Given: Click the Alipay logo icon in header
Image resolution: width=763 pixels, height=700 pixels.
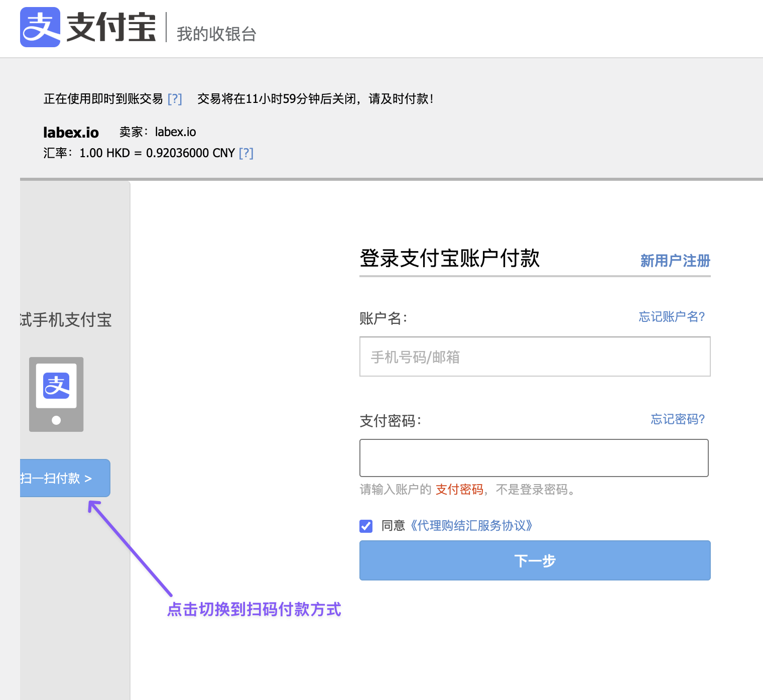Looking at the screenshot, I should [x=40, y=27].
